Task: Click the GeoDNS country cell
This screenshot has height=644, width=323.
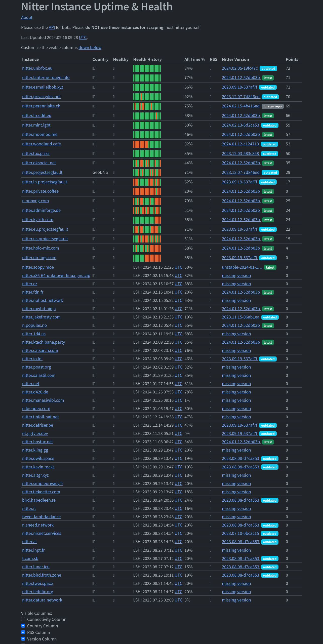Action: tap(100, 172)
